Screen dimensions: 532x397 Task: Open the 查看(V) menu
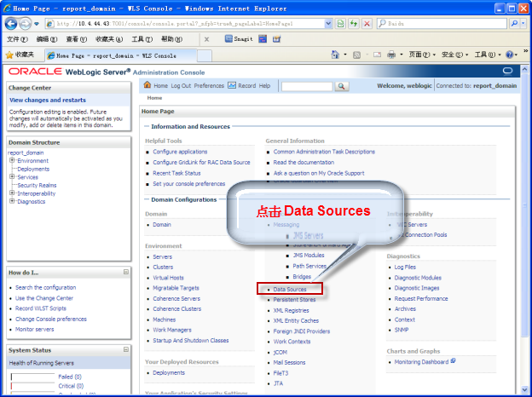click(77, 39)
